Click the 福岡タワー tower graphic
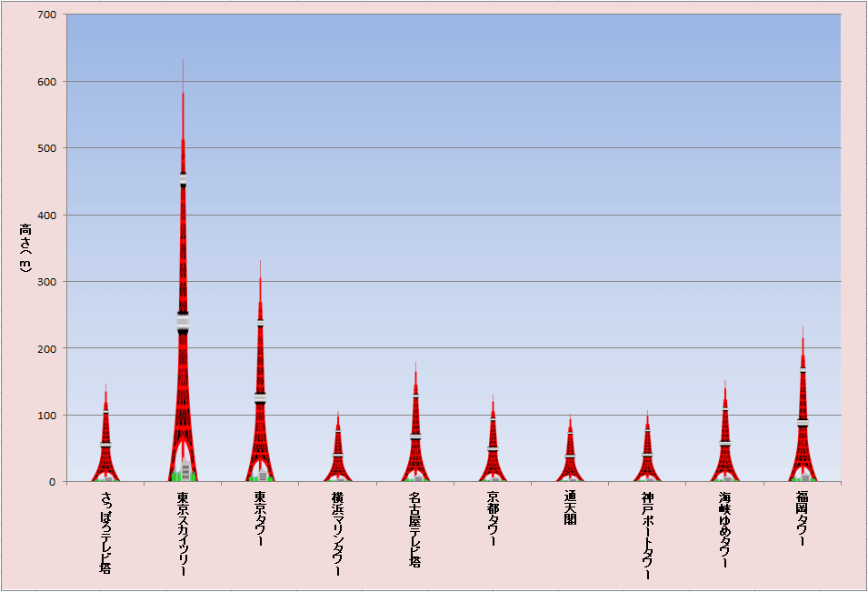This screenshot has height=592, width=868. [803, 427]
